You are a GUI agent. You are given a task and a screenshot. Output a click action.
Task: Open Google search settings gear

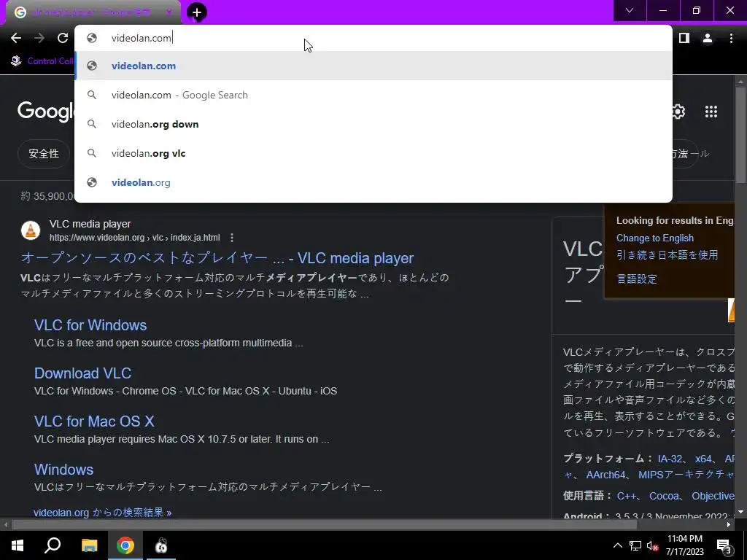(x=678, y=112)
